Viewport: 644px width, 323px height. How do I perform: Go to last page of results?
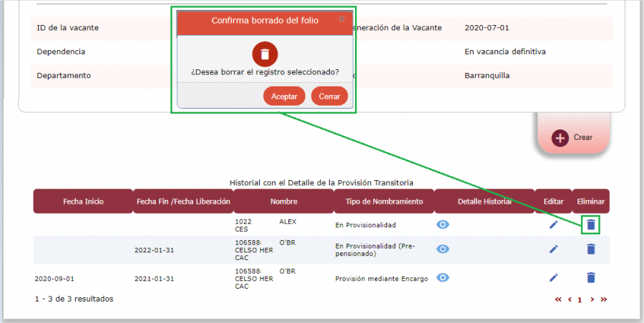(x=603, y=299)
